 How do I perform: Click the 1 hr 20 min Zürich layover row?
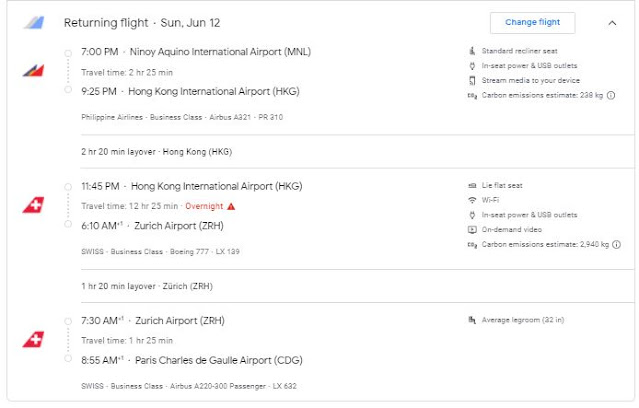(357, 286)
